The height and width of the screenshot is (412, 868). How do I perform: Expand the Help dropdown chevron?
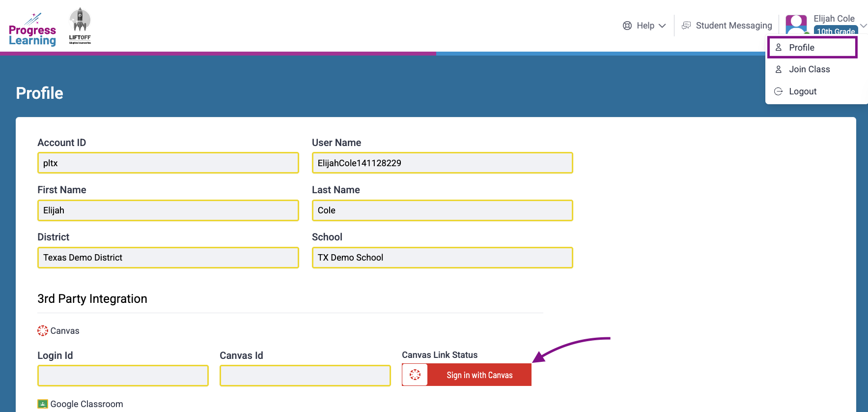662,26
